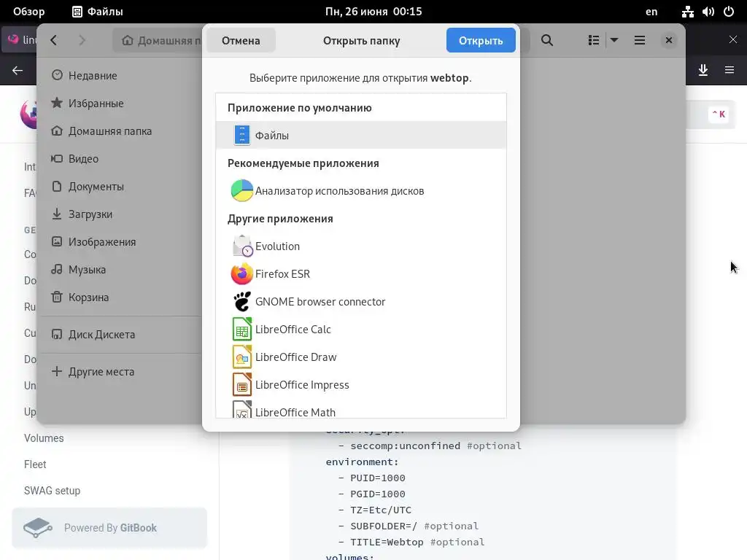Image resolution: width=747 pixels, height=560 pixels.
Task: Choose Disk Usage Analyzer pie chart icon
Action: [242, 190]
